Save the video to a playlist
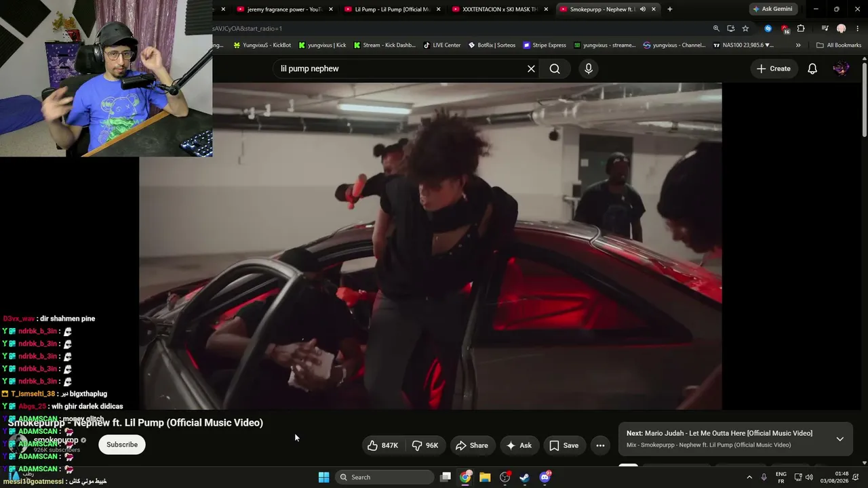Viewport: 868px width, 488px height. click(564, 445)
